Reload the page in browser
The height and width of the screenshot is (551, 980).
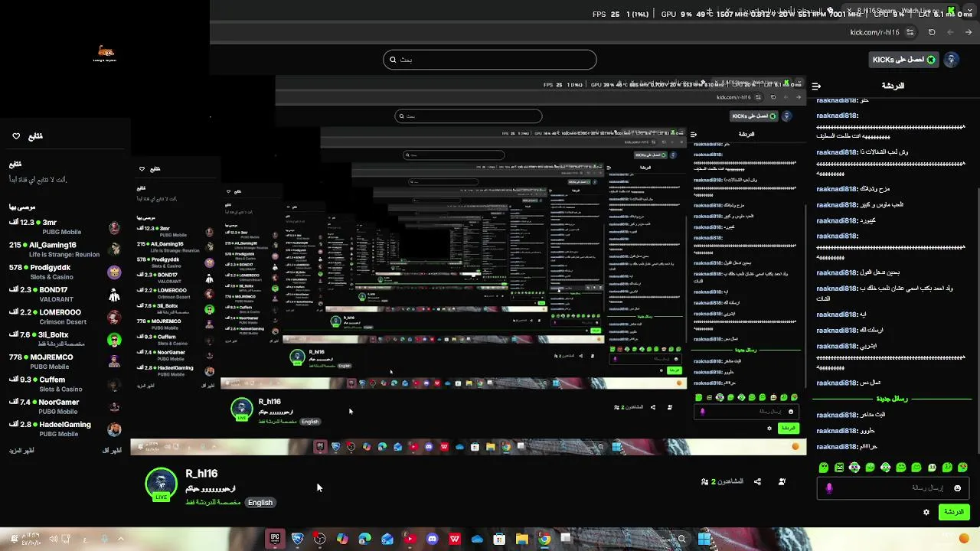tap(932, 32)
